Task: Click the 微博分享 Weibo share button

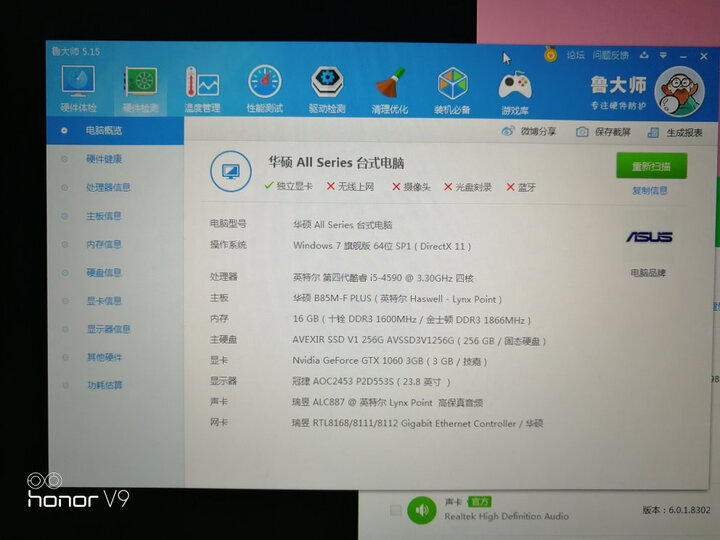Action: [x=529, y=131]
